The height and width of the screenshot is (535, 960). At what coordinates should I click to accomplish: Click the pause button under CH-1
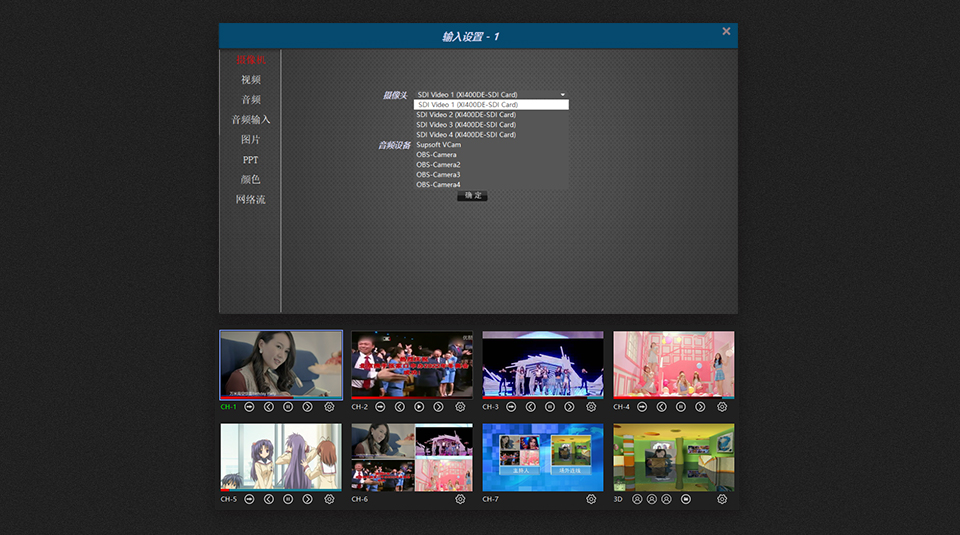[288, 407]
